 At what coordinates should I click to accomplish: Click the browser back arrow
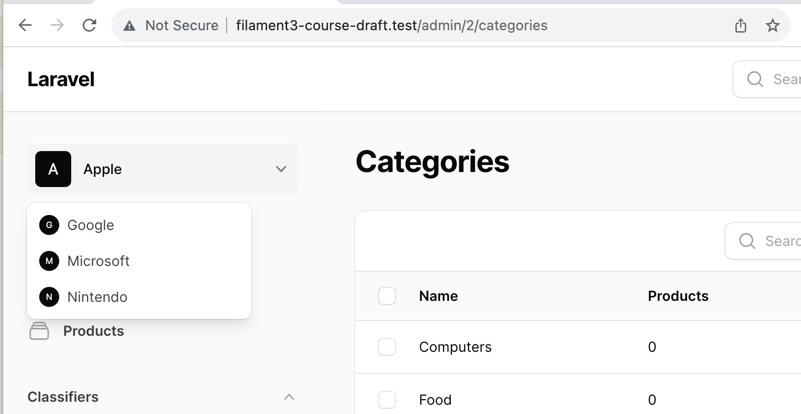click(x=25, y=25)
